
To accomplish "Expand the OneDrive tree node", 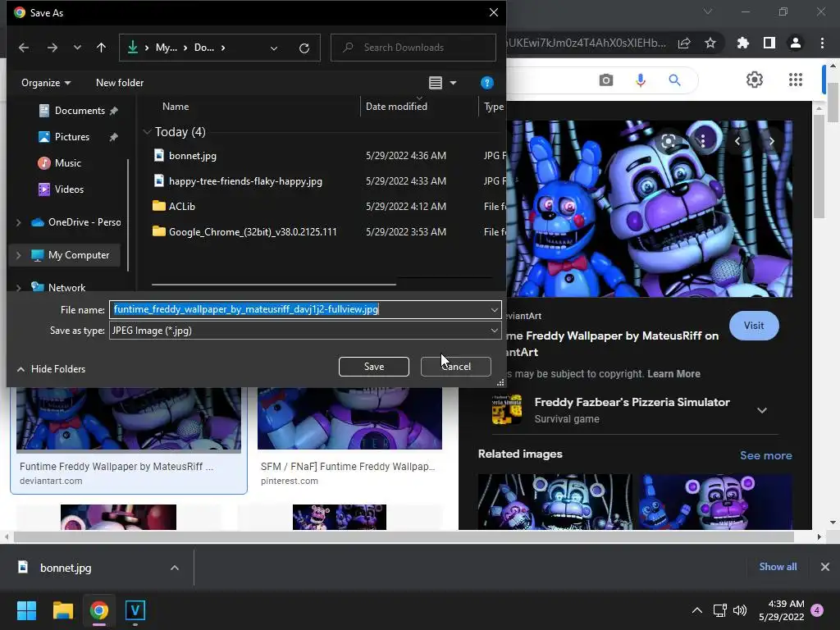I will pyautogui.click(x=18, y=222).
